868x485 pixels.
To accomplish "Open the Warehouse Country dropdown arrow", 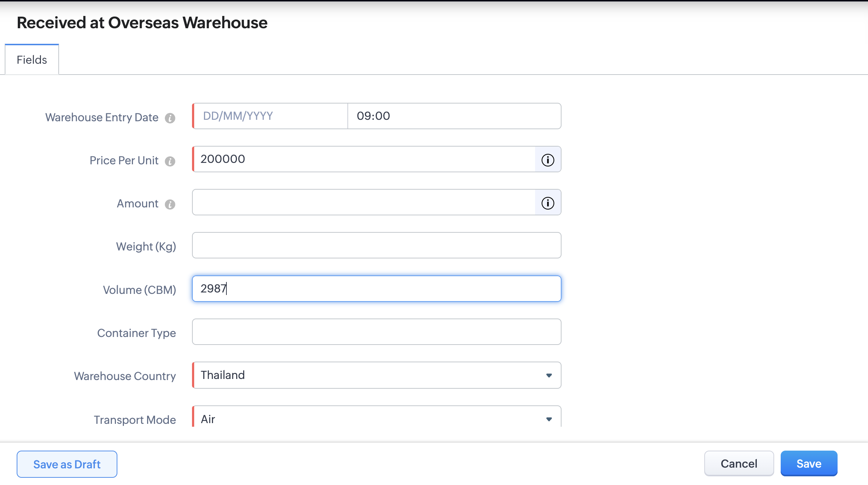I will (x=549, y=375).
